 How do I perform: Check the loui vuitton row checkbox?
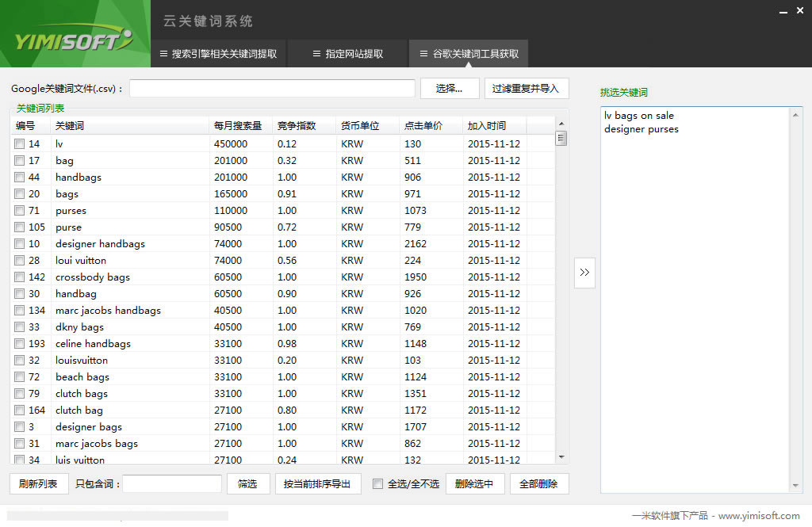pyautogui.click(x=20, y=261)
